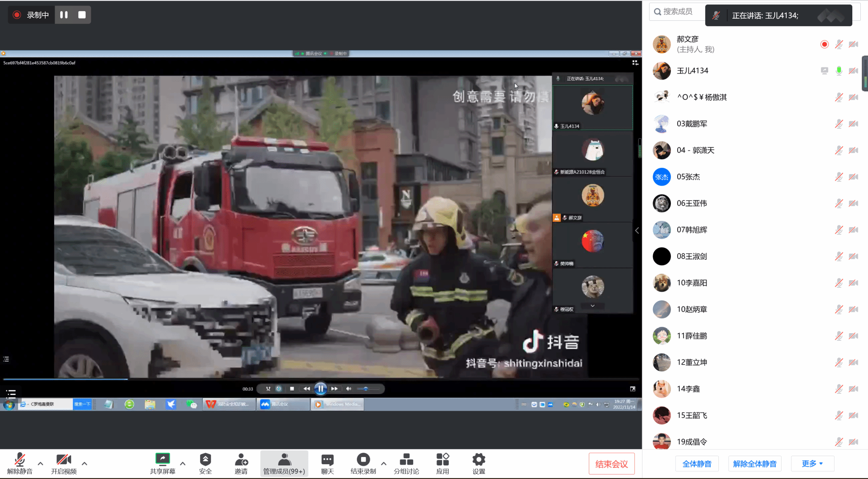Open the 设置 settings gear
The width and height of the screenshot is (868, 479).
[479, 460]
